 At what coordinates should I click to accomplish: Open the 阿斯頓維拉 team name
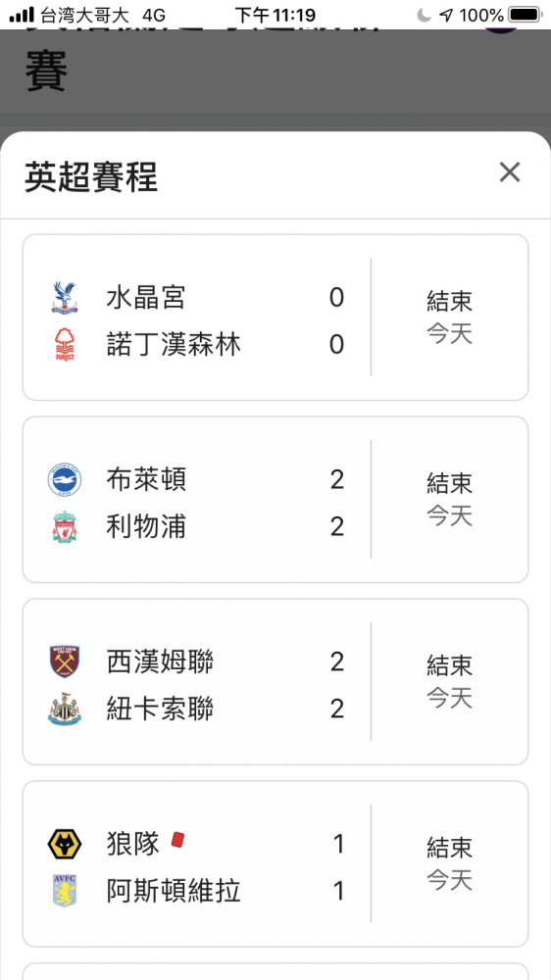(x=174, y=891)
